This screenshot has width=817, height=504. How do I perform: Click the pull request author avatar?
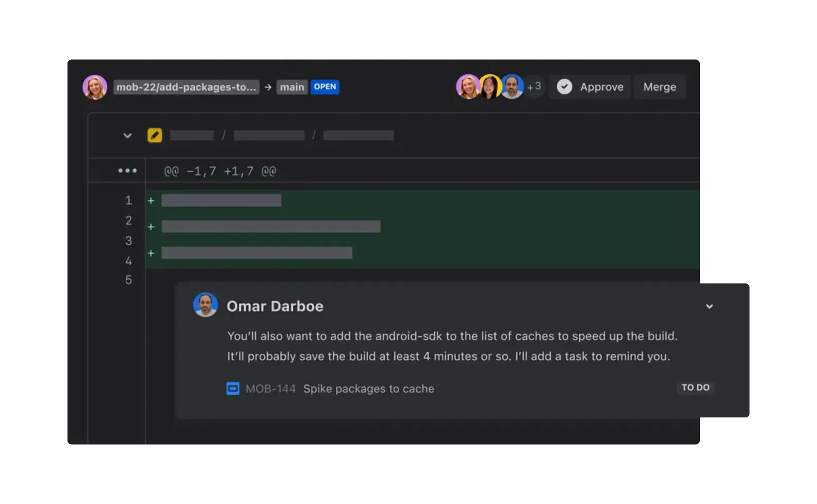(x=95, y=87)
